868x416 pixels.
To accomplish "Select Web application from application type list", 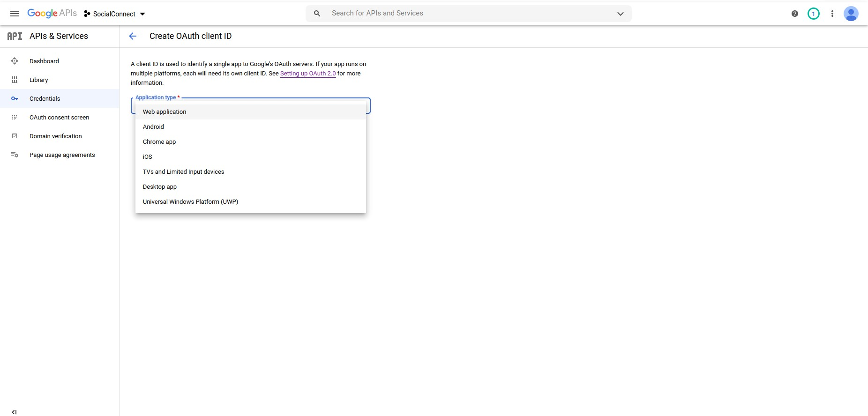I will 165,112.
